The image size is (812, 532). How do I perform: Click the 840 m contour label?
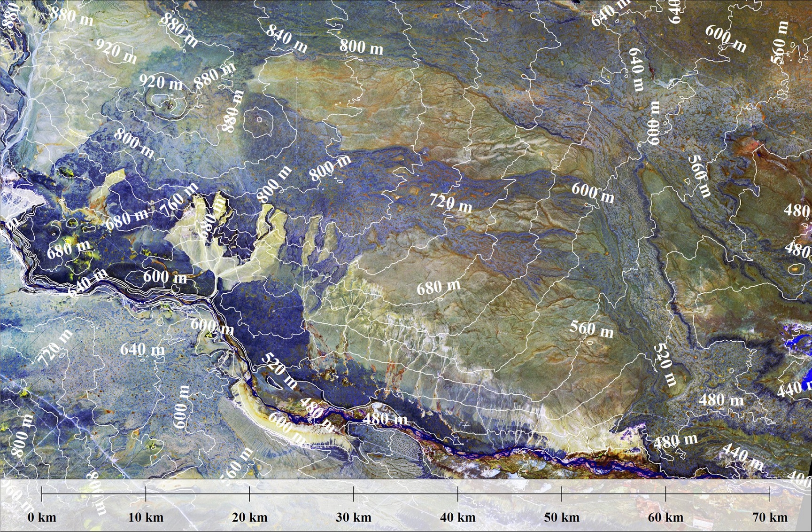point(286,38)
